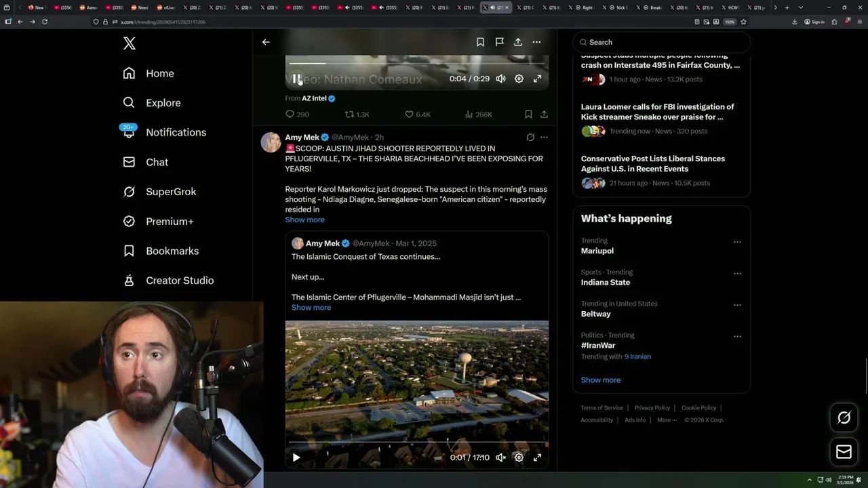Fullscreen the top video
Viewport: 868px width, 488px height.
pyautogui.click(x=537, y=79)
